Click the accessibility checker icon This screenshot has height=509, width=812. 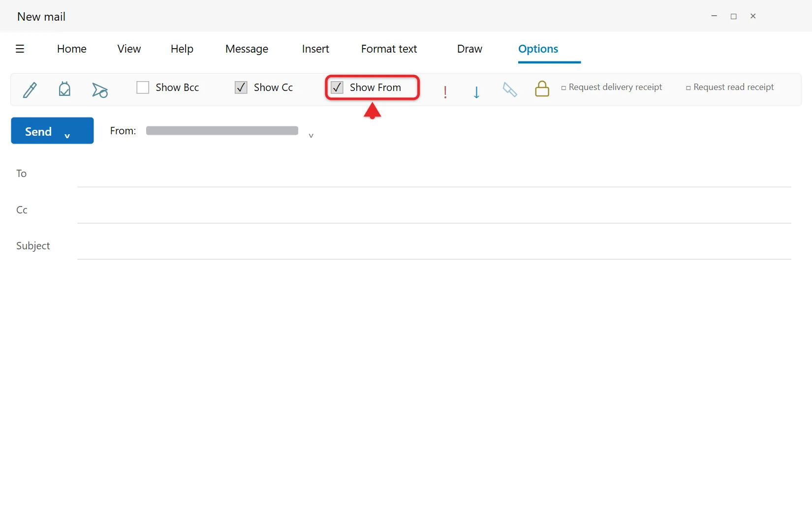[x=64, y=89]
